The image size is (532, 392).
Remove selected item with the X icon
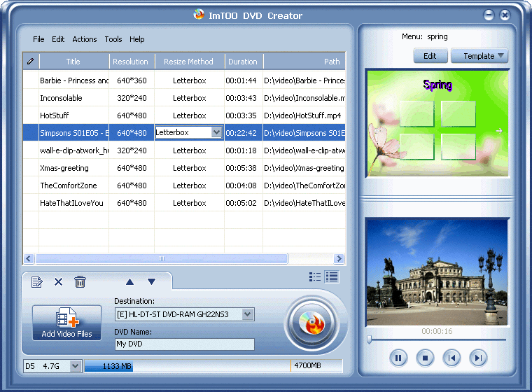coord(58,281)
